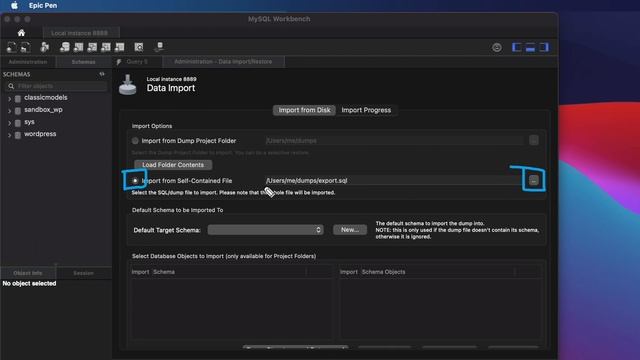Select the wordpress database icon
The image size is (640, 360).
click(x=18, y=135)
